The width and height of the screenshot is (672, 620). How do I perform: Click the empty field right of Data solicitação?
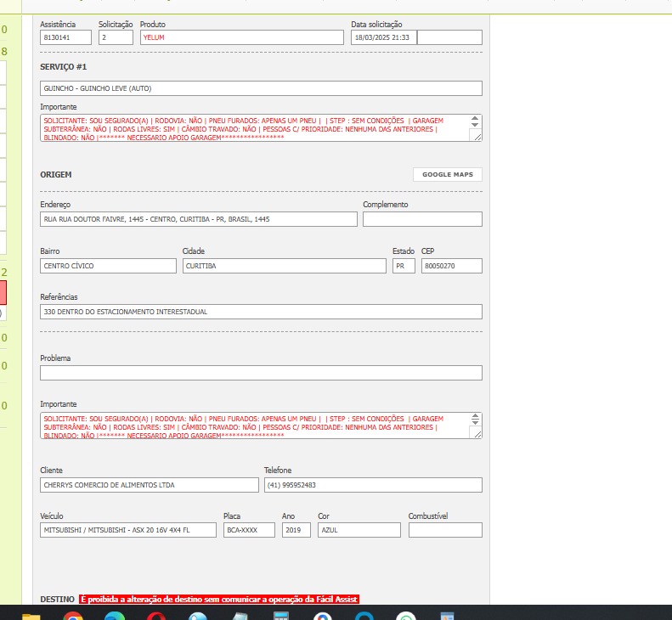coord(449,37)
